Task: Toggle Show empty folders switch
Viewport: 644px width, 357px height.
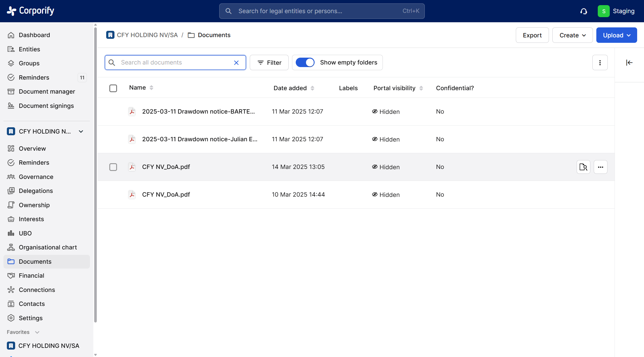Action: point(305,62)
